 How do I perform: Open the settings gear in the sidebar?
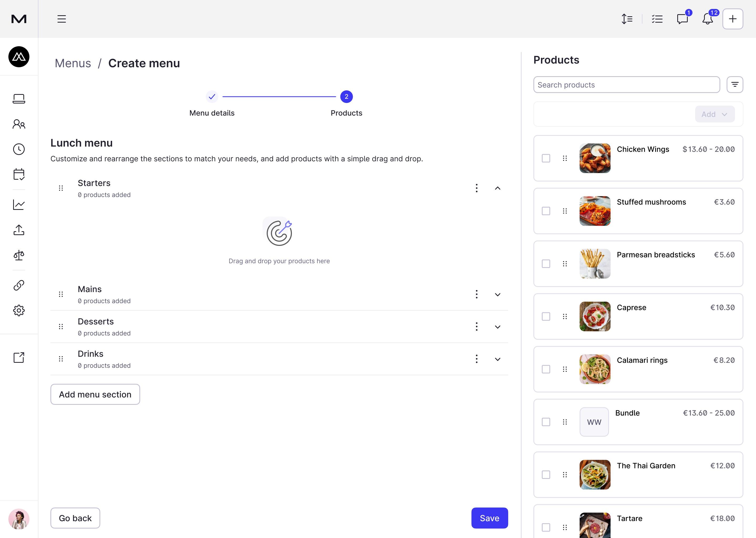(x=19, y=311)
